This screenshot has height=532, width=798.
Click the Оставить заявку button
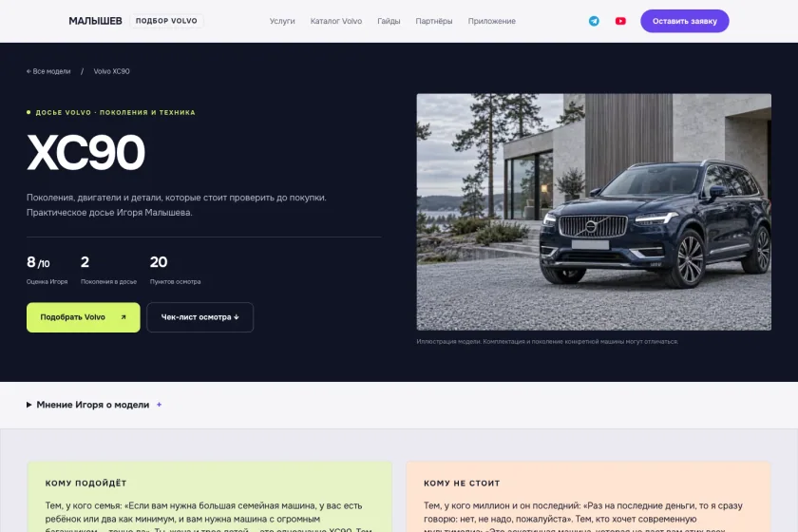[685, 21]
